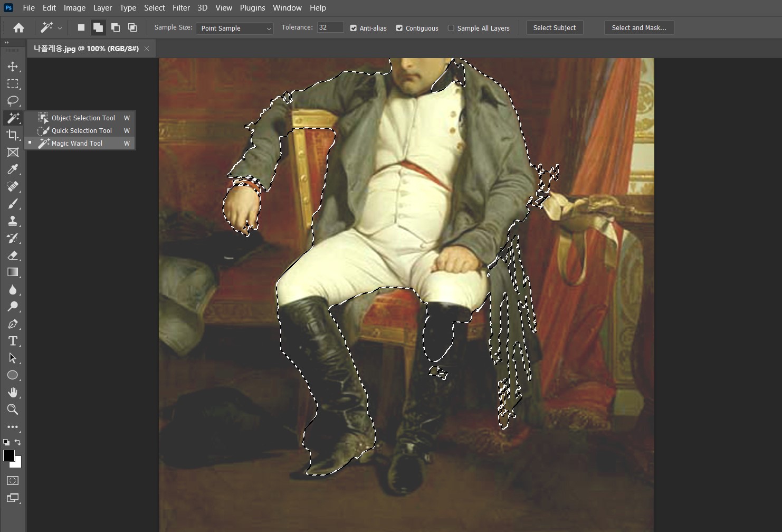Select the Gradient tool
Viewport: 782px width, 532px height.
[13, 272]
